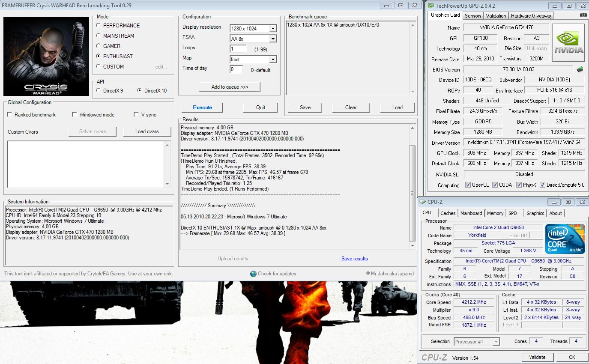
Task: Click Core Voltage value 1.368 V
Action: click(x=528, y=251)
